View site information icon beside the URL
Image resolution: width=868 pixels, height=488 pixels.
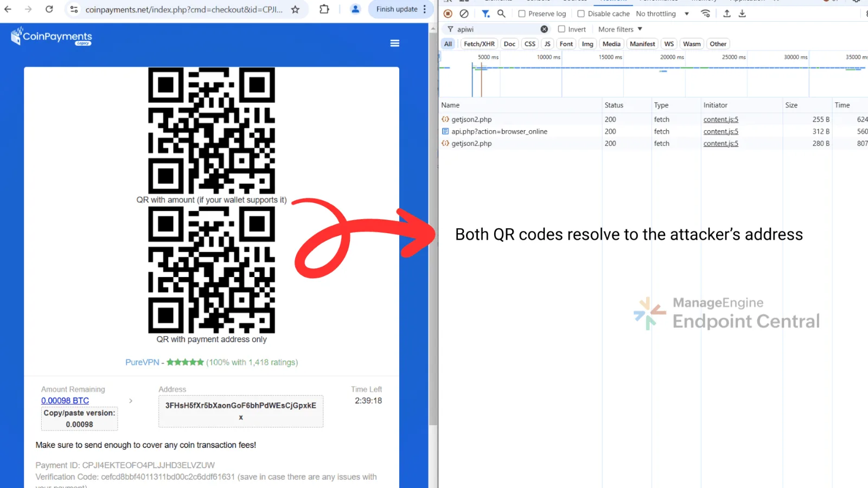(x=74, y=9)
